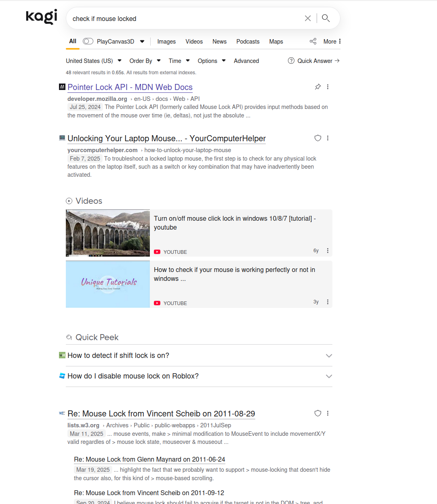Image resolution: width=437 pixels, height=504 pixels.
Task: Switch to the Images tab
Action: (166, 42)
